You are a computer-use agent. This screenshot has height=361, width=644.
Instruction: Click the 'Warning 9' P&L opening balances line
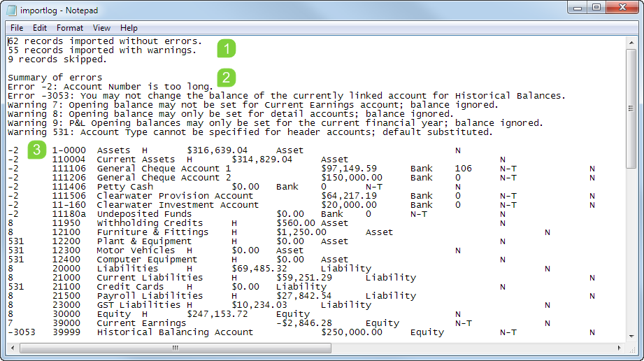coord(276,123)
